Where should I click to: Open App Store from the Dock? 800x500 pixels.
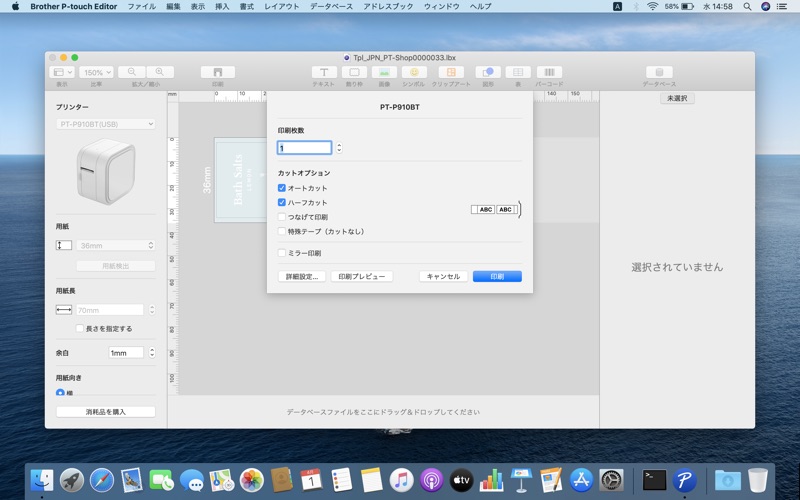(581, 480)
